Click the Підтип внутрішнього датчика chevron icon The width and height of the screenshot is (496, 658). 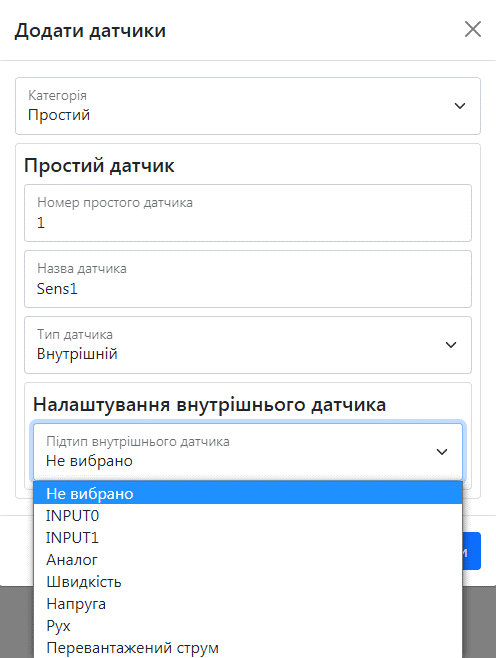442,452
